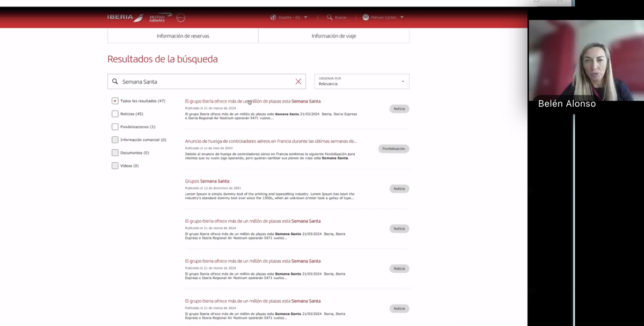Clear the search with the red X

[x=298, y=82]
